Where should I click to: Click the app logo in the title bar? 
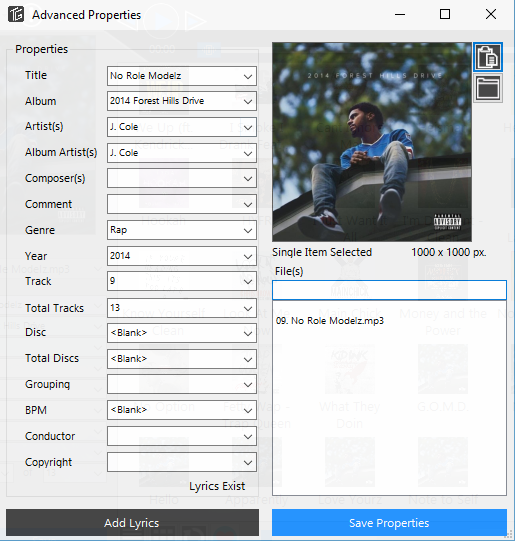16,14
